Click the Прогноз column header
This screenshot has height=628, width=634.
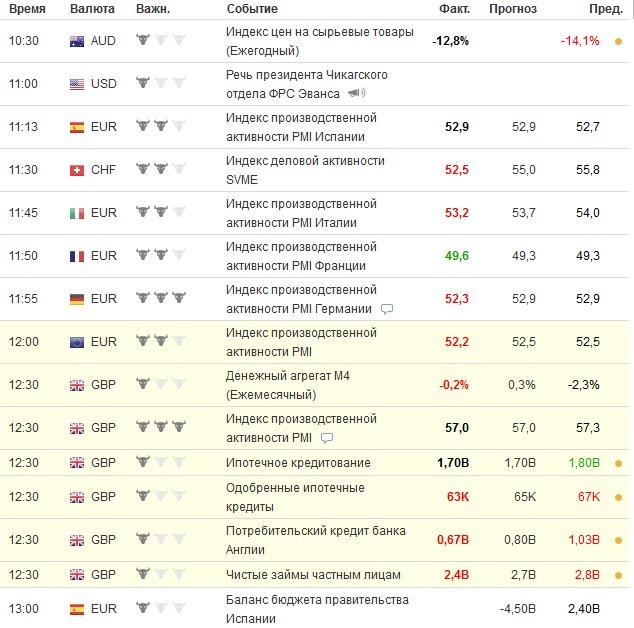(x=512, y=9)
